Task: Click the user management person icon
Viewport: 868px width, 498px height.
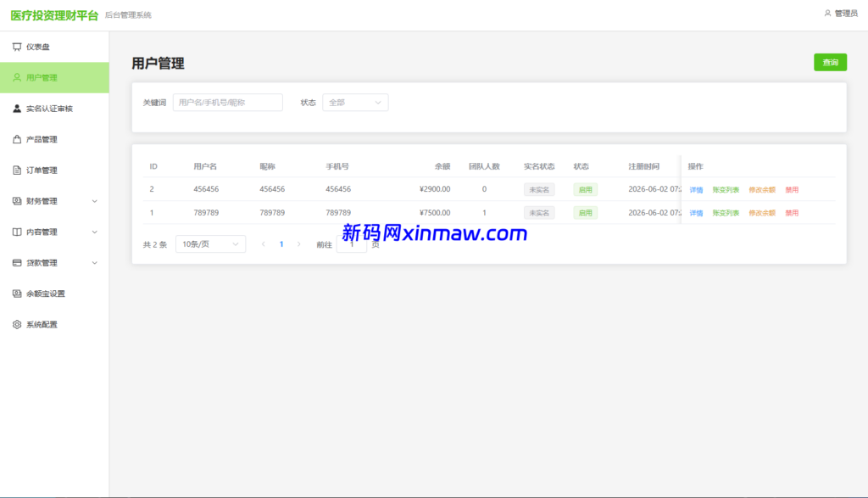Action: pos(17,77)
